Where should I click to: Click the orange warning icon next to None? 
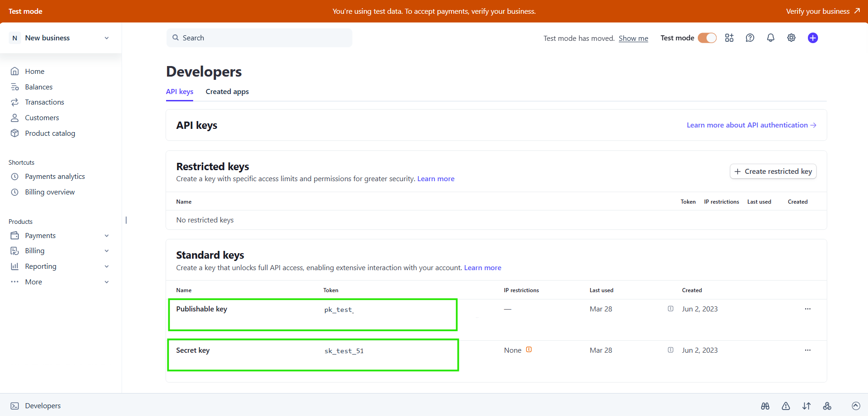[529, 349]
